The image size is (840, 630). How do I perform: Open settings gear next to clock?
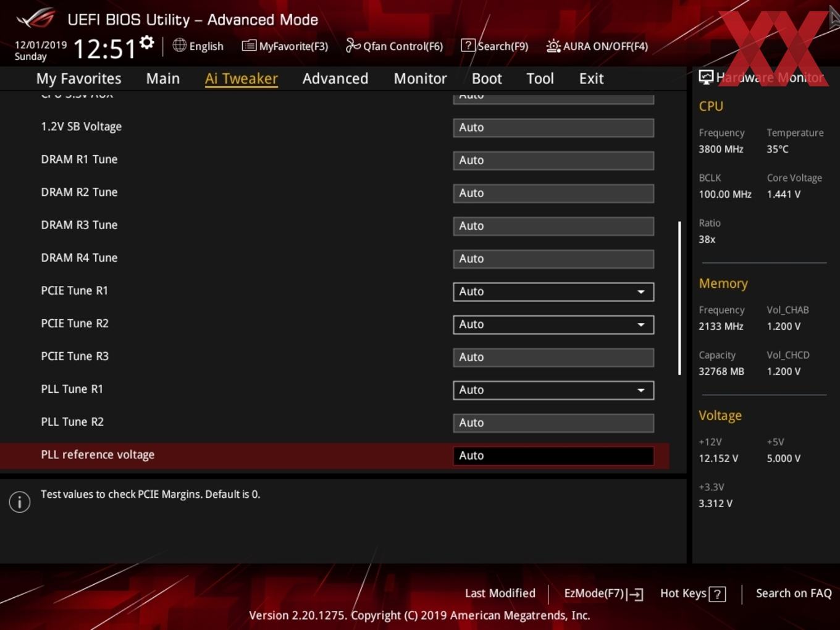pyautogui.click(x=146, y=43)
